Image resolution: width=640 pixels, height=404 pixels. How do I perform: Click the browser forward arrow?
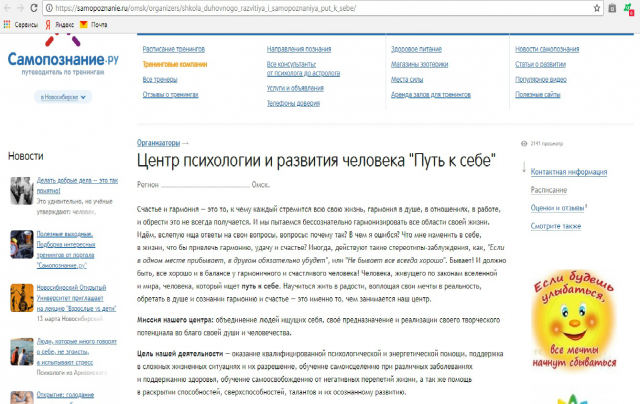[x=20, y=8]
